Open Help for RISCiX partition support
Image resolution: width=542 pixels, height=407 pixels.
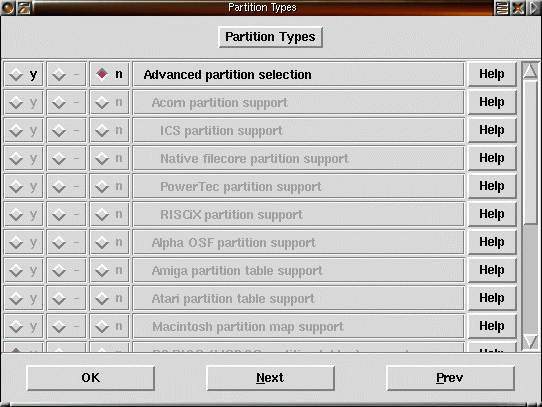492,214
